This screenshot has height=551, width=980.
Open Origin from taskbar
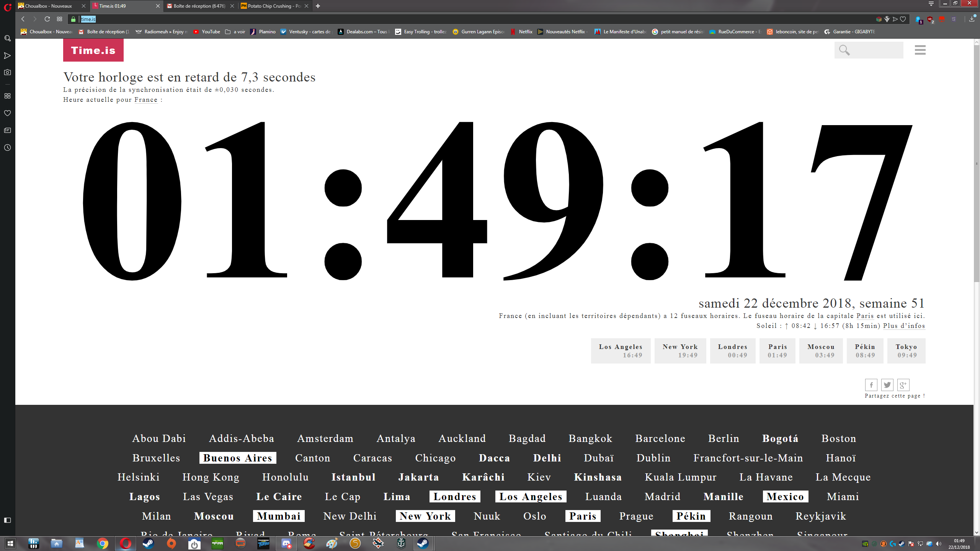pos(171,543)
